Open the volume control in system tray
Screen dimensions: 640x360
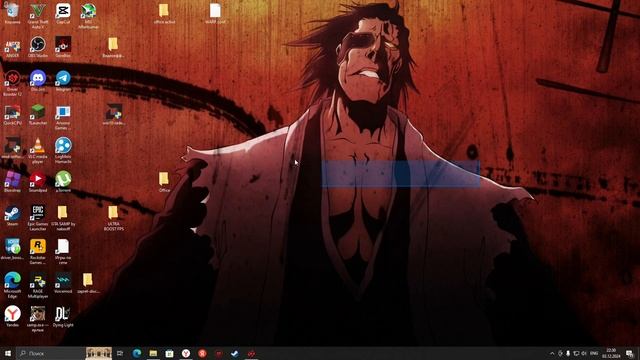coord(584,353)
